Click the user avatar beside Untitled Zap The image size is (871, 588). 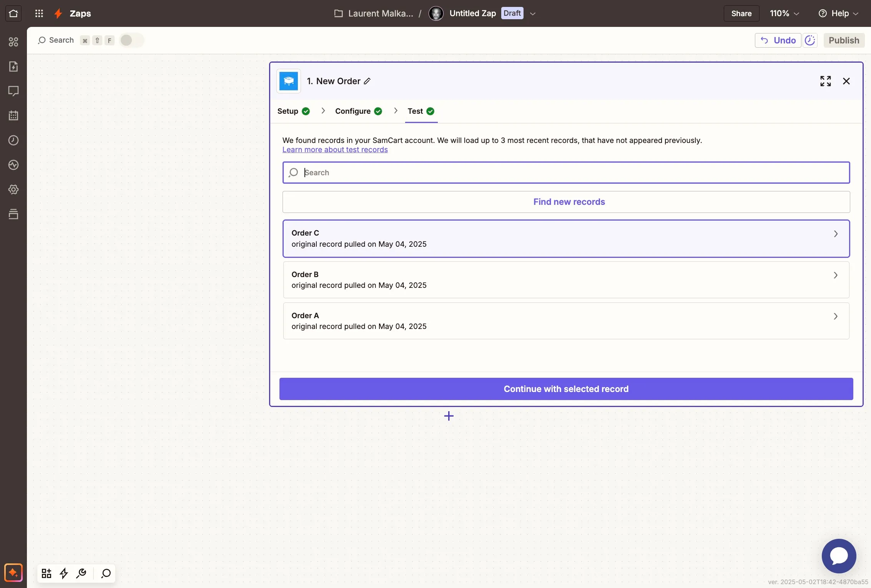[x=436, y=13]
